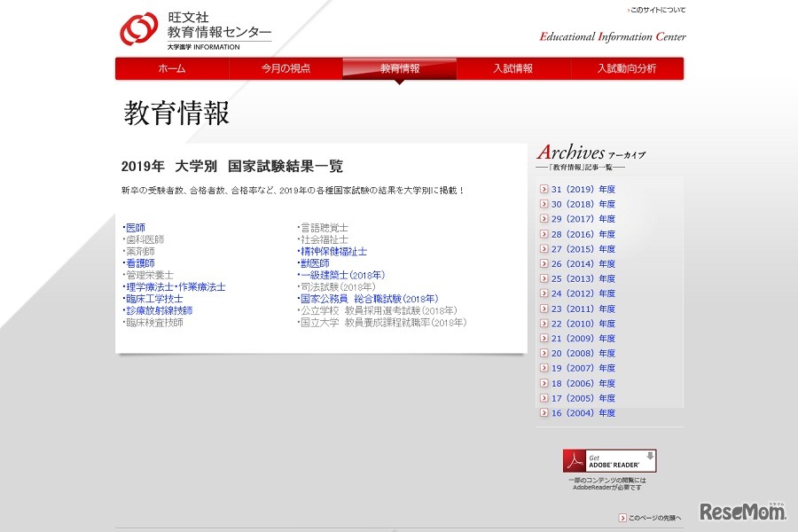Click the arrow icon beside 24 (2012) 年度
The image size is (798, 532).
pos(544,293)
